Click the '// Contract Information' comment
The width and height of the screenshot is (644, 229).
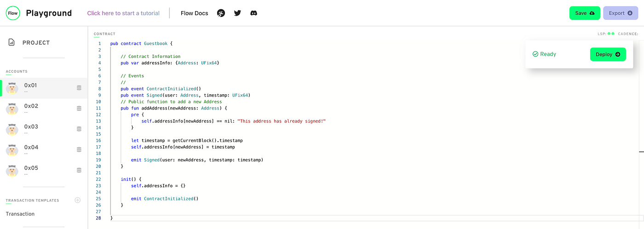[x=151, y=57]
